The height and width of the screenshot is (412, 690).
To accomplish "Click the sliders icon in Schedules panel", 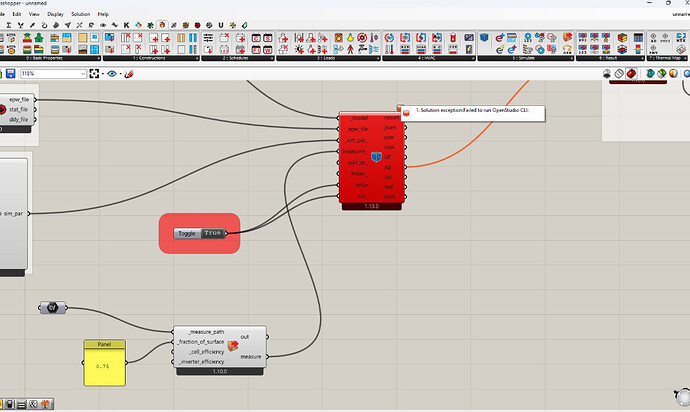I will tap(208, 38).
